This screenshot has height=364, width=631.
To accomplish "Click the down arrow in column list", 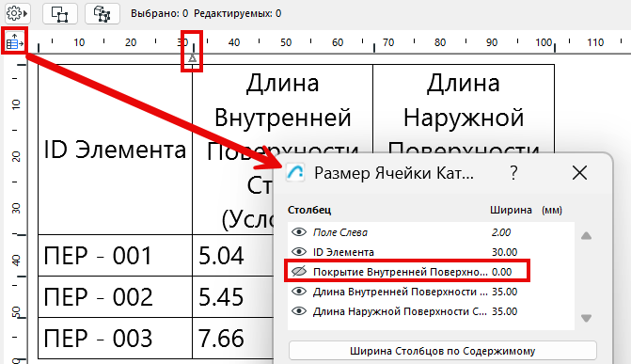I will tap(586, 319).
